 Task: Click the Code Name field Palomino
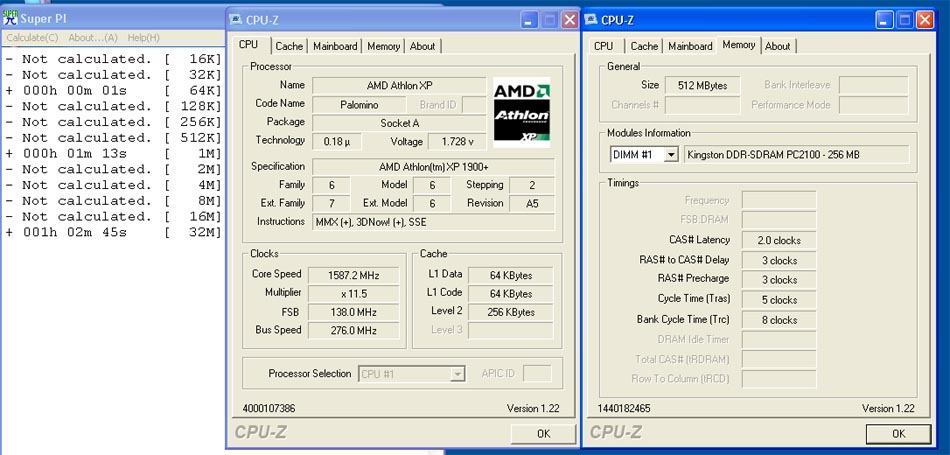[359, 105]
